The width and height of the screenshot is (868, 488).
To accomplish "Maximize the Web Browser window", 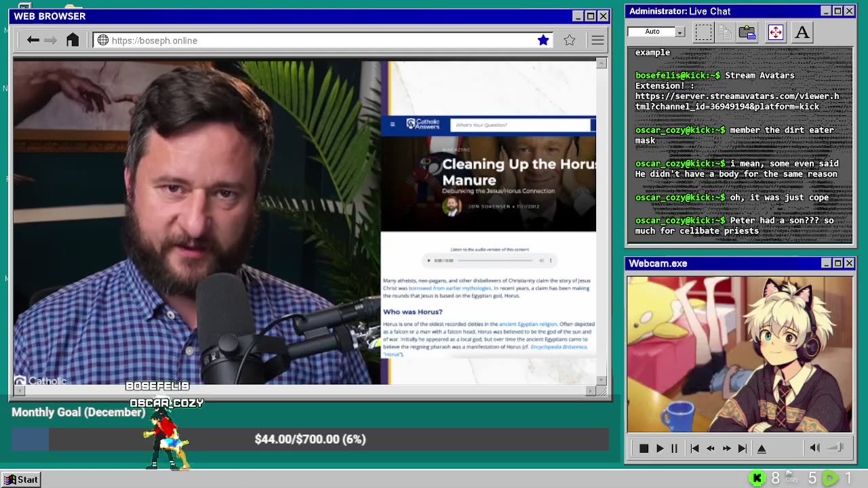I will [590, 16].
